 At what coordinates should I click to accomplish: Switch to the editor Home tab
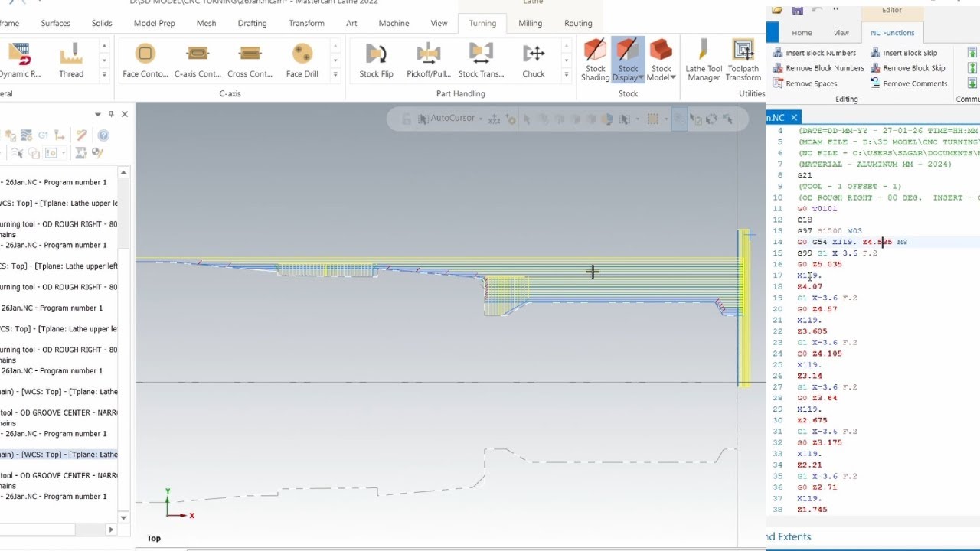[802, 33]
